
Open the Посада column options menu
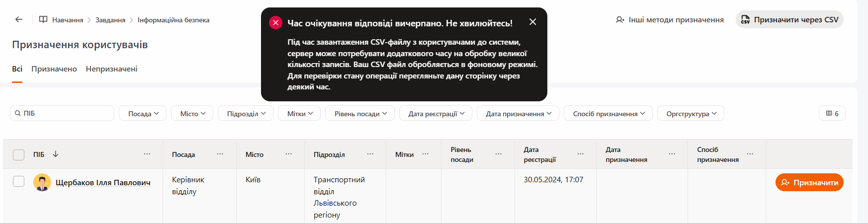pos(220,154)
